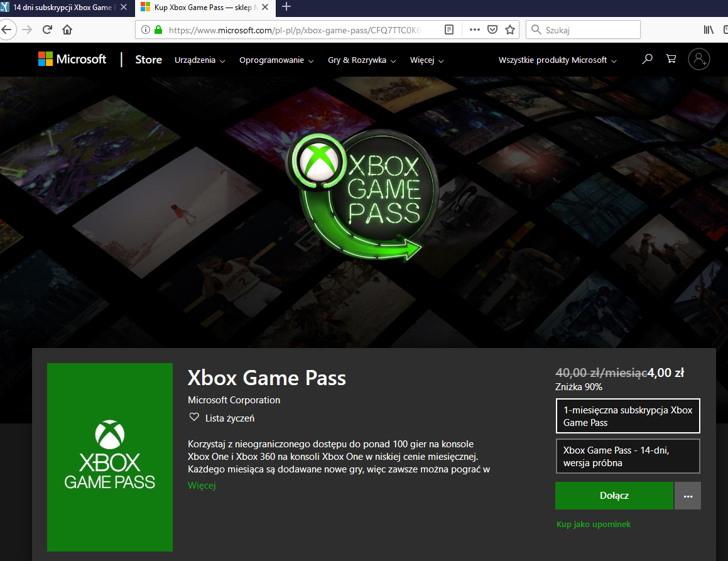
Task: Click the browser forward arrow
Action: click(x=28, y=30)
